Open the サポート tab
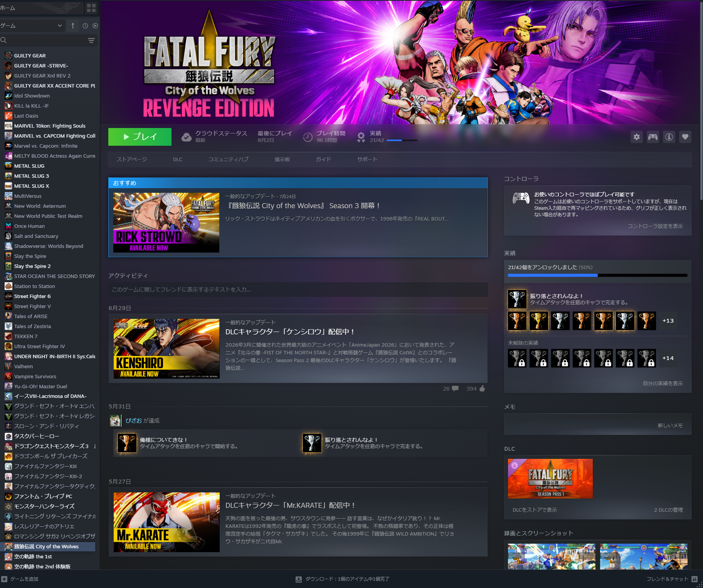703x588 pixels. (x=367, y=159)
